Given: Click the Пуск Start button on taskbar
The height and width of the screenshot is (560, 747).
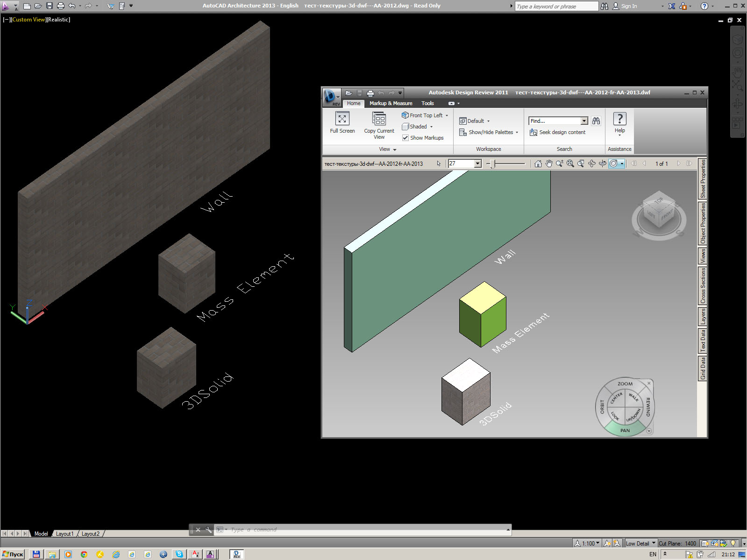Looking at the screenshot, I should coord(13,554).
